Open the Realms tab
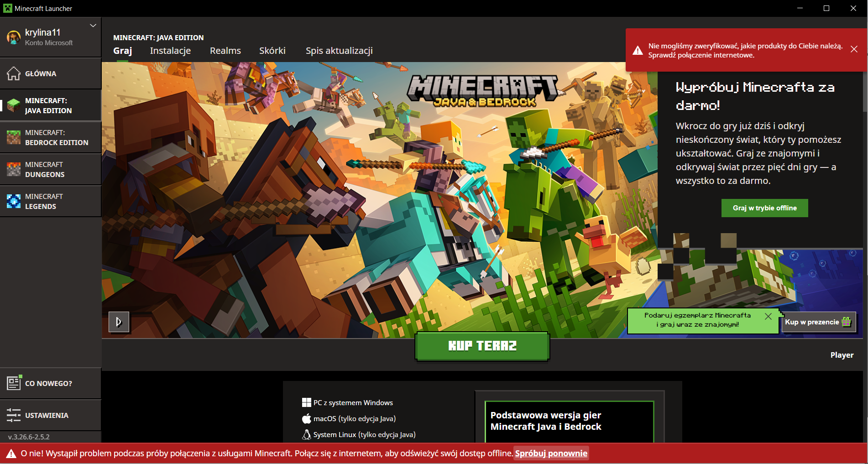Screen dimensions: 868x464 point(225,51)
